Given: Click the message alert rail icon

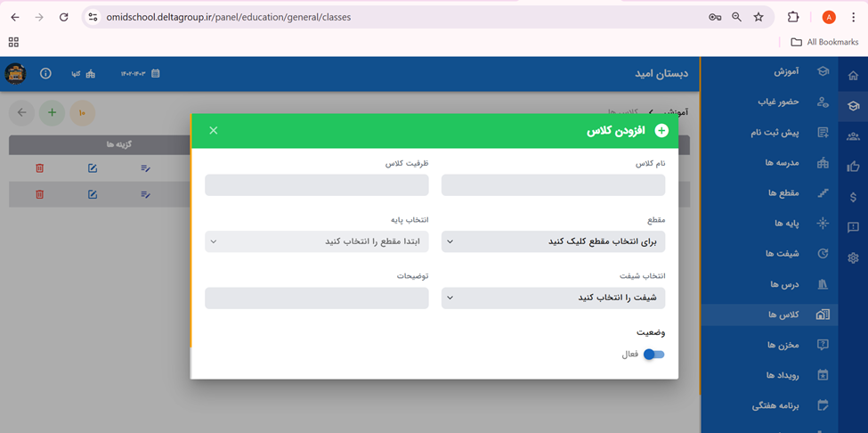Looking at the screenshot, I should point(853,227).
